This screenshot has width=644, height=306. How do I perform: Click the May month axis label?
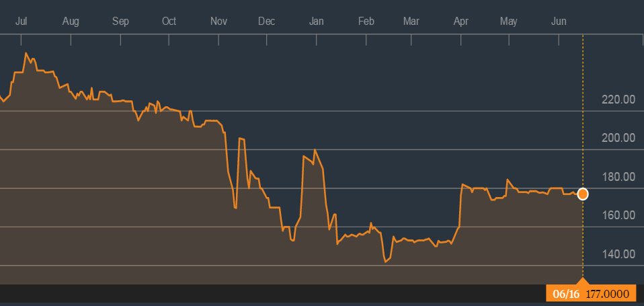(x=509, y=22)
